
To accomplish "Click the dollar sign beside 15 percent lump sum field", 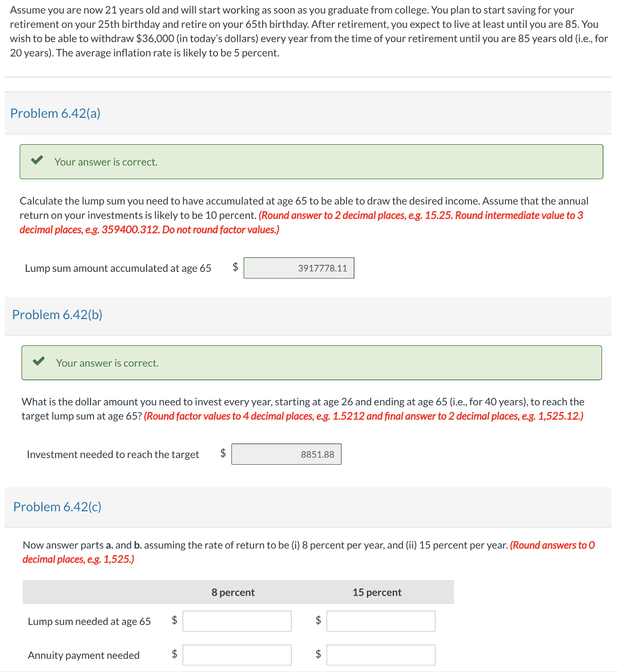I will pyautogui.click(x=318, y=621).
